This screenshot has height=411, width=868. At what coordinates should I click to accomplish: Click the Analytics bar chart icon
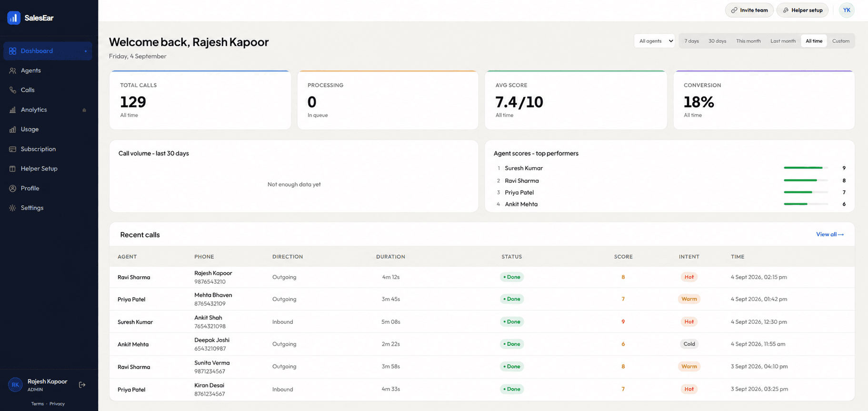coord(12,110)
